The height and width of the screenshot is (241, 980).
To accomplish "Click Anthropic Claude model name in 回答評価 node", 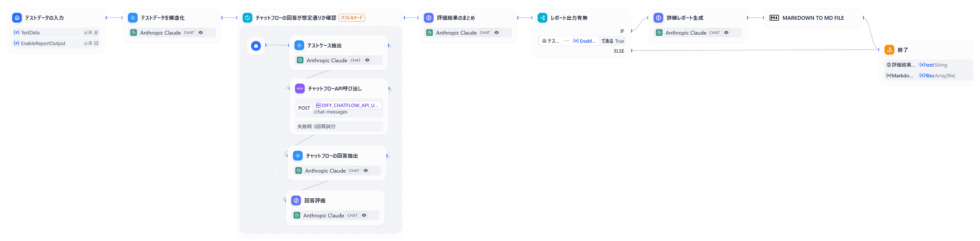I will click(324, 215).
